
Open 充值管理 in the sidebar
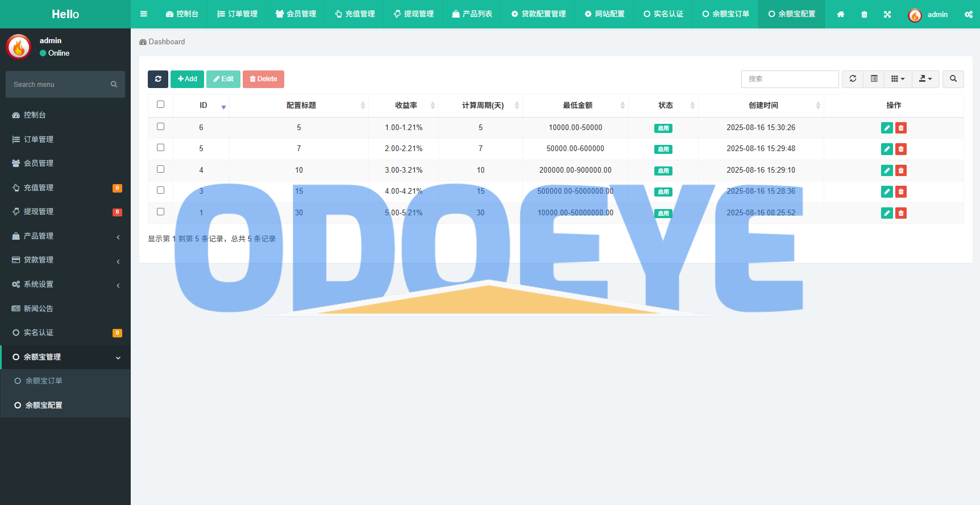click(x=65, y=187)
